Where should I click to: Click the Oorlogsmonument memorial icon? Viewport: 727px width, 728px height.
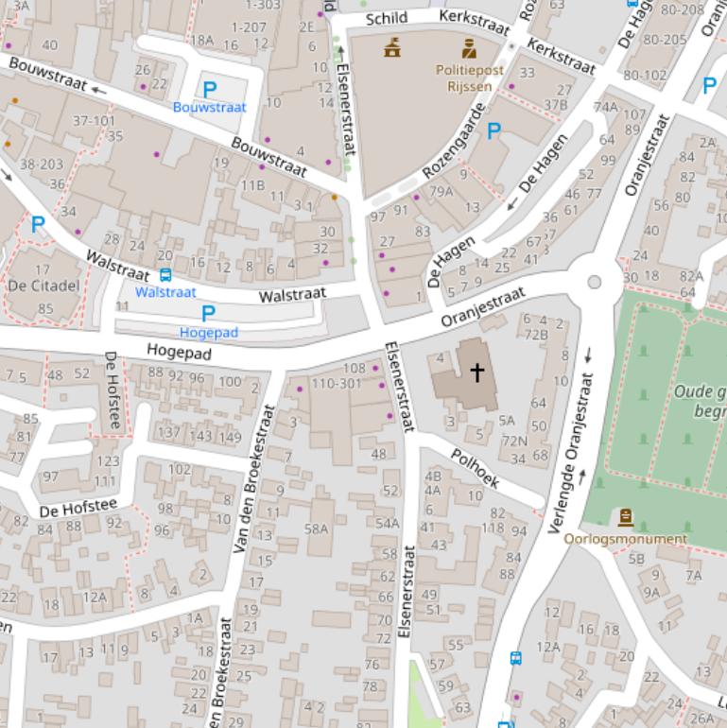(x=625, y=517)
